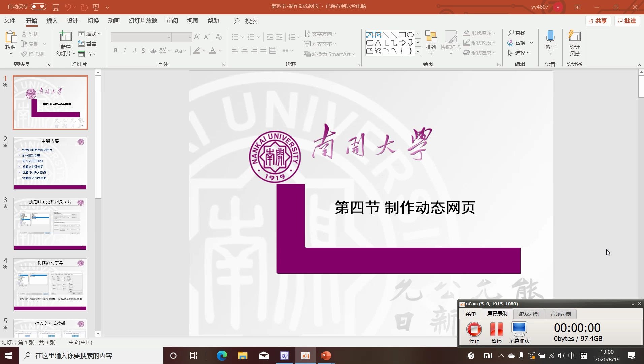This screenshot has width=644, height=364.
Task: Switch to Design (设计) tab
Action: 72,21
